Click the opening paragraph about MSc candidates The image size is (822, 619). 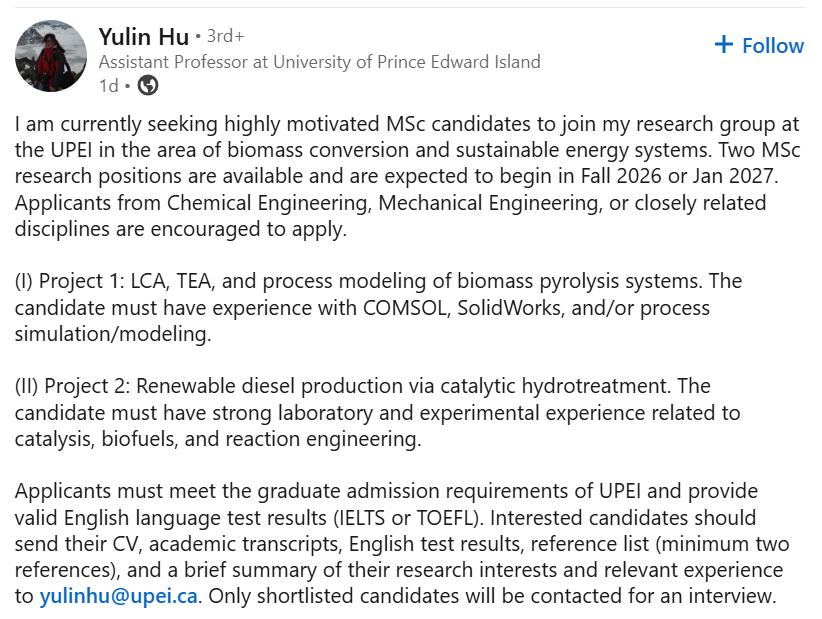[x=407, y=177]
